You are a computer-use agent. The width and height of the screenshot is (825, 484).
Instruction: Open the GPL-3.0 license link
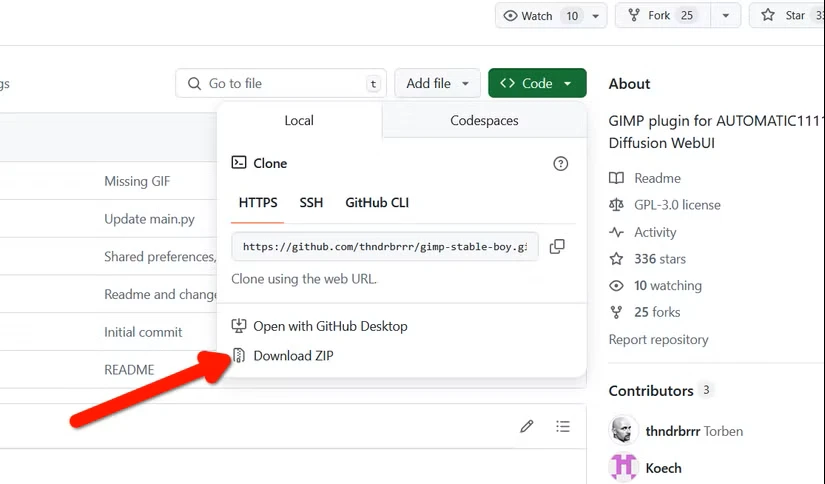coord(677,205)
